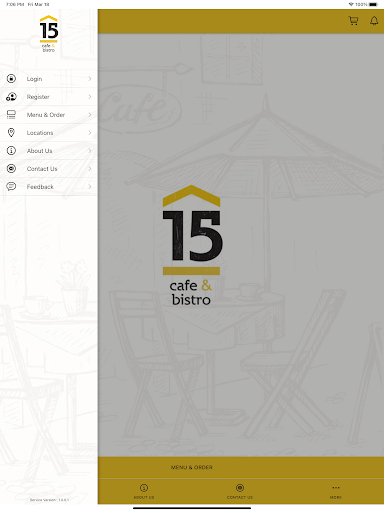This screenshot has height=512, width=384.
Task: Select About Us in side menu
Action: 39,151
